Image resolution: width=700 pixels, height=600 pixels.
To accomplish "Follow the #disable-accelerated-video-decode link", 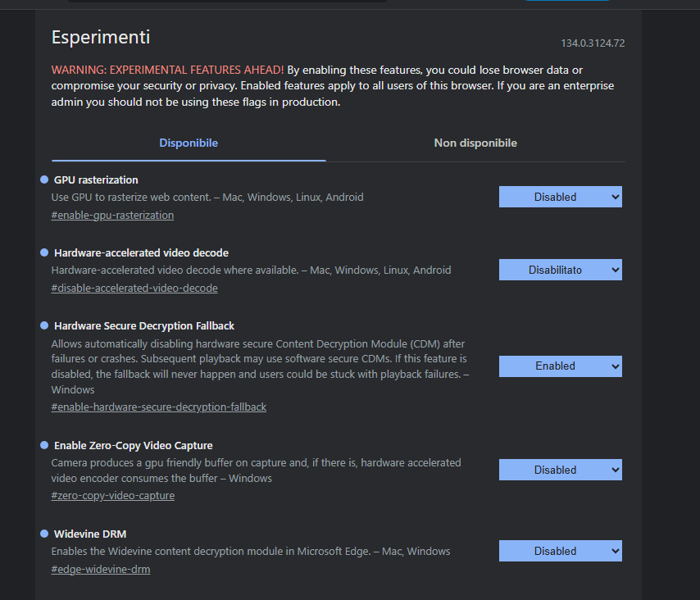I will tap(134, 289).
